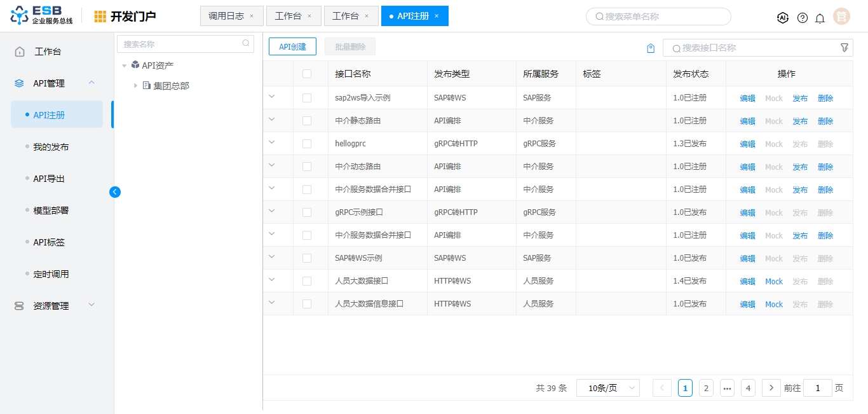Screen dimensions: 868x414
Task: Tick the checkbox for hellogprc row
Action: point(307,144)
